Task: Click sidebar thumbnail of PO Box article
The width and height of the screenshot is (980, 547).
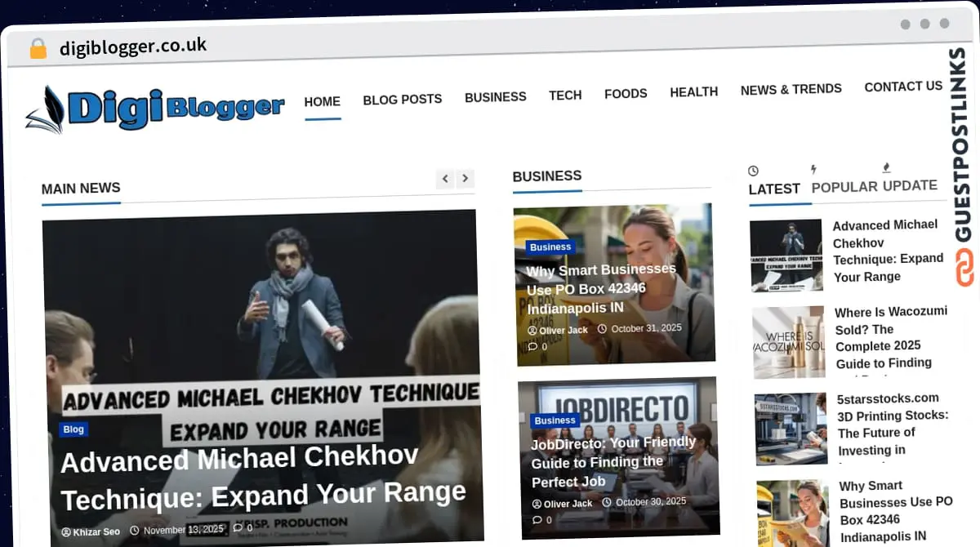Action: tap(794, 514)
